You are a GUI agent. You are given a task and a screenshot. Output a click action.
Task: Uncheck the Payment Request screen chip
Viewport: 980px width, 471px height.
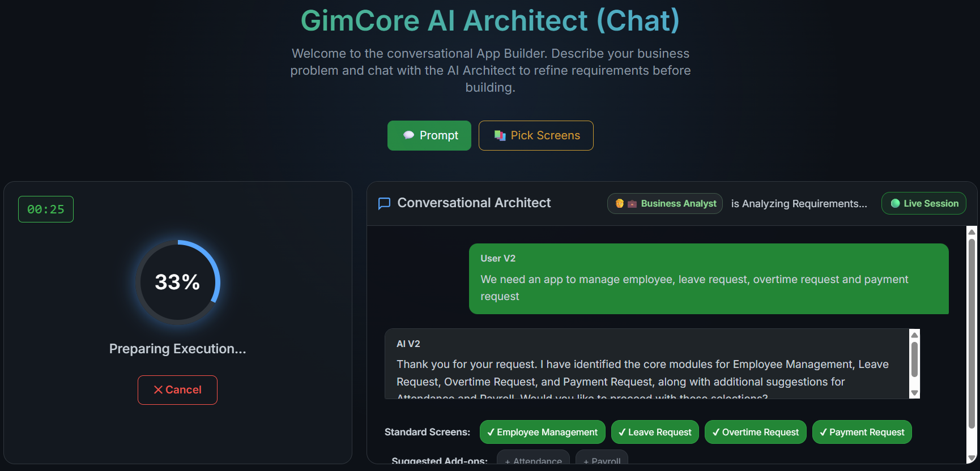click(862, 432)
